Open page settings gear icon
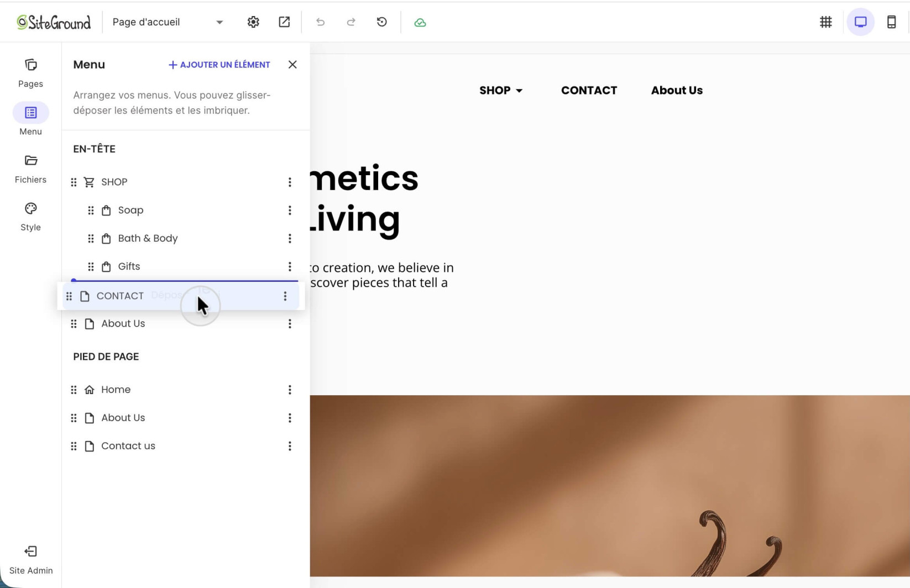Screen dimensions: 910x588 (x=253, y=22)
